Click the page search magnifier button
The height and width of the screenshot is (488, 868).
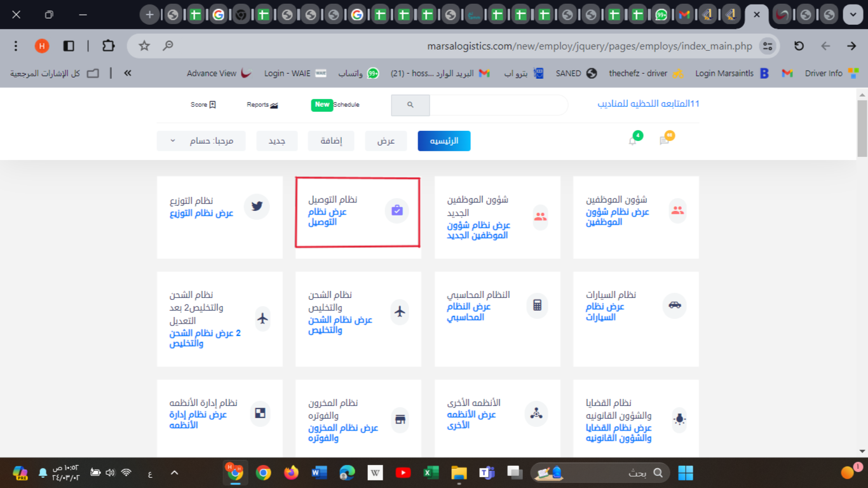point(410,105)
